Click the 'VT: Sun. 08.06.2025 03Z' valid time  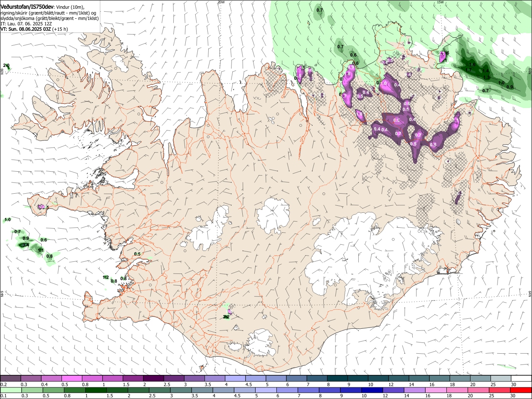point(25,29)
